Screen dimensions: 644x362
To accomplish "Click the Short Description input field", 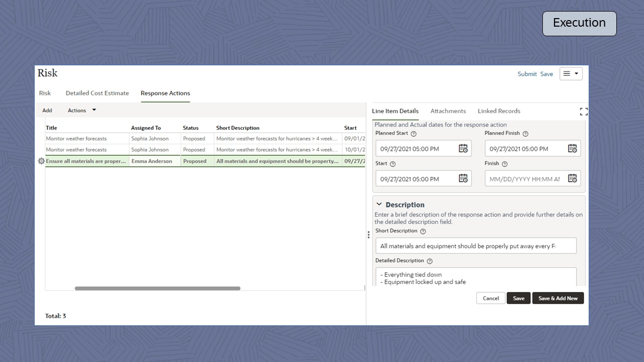I will click(475, 246).
